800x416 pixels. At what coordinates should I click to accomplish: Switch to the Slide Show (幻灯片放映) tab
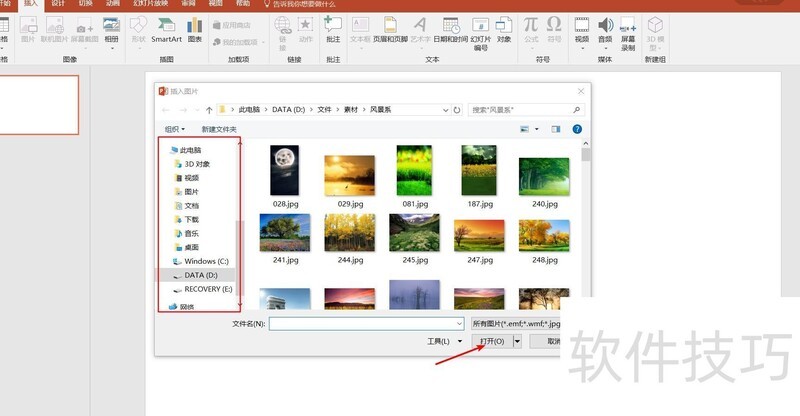(151, 4)
